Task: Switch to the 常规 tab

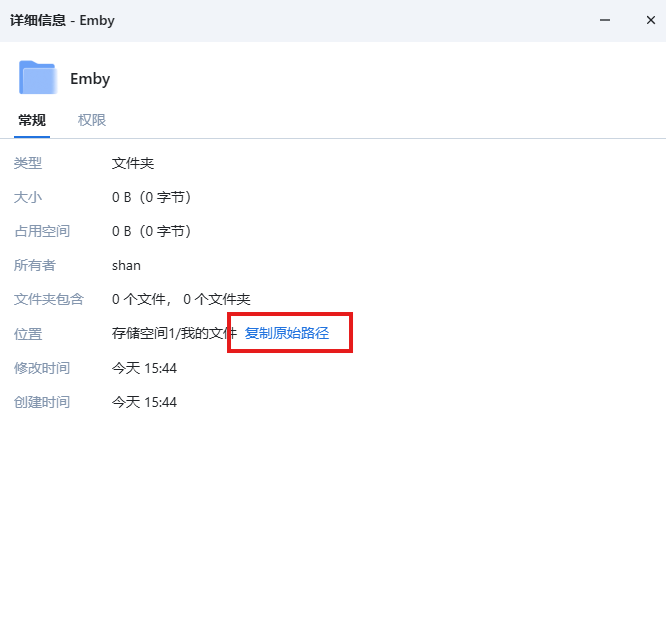Action: tap(32, 120)
